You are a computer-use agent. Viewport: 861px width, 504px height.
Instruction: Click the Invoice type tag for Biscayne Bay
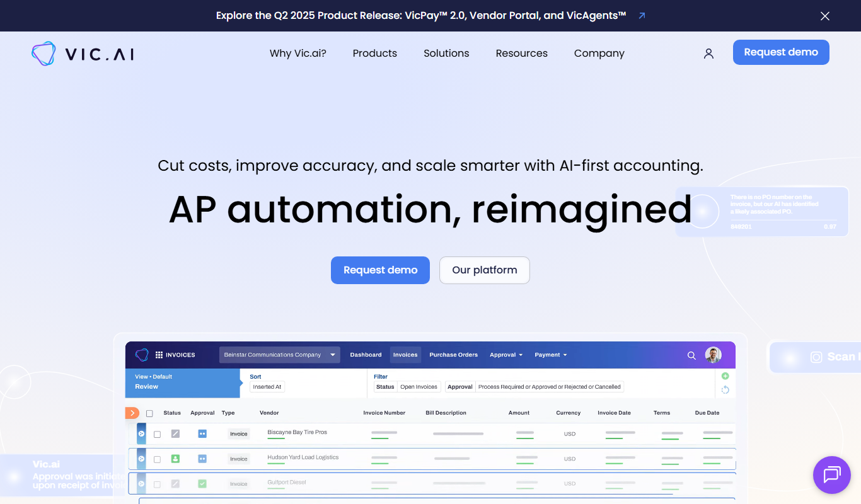pos(239,434)
